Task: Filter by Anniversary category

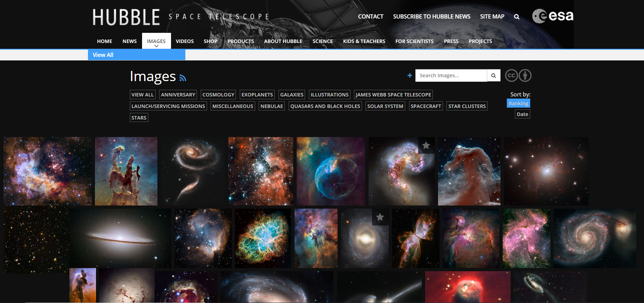Action: (178, 95)
